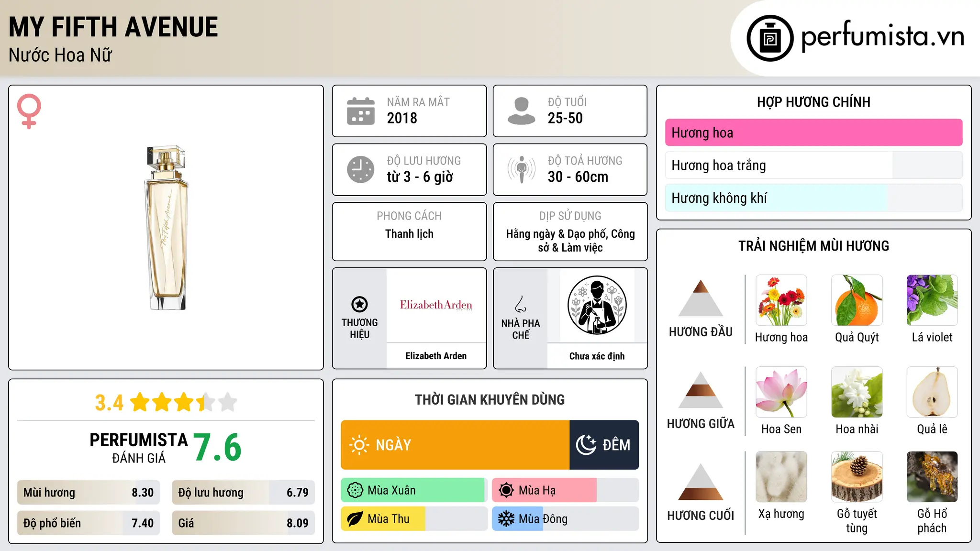Click the DỊP SỬ DỤNG label
Screen dimensions: 980x551
[x=570, y=216]
